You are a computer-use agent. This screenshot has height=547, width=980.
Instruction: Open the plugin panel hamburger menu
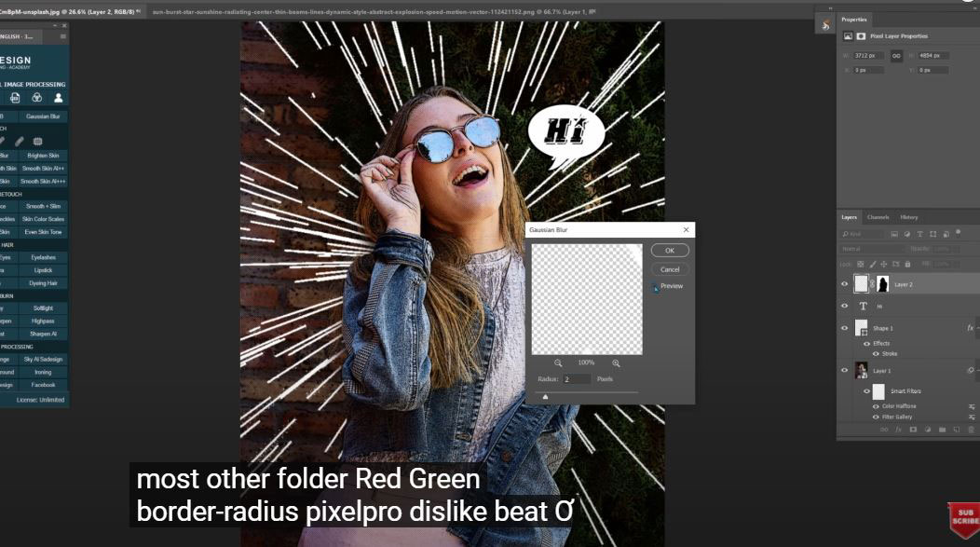(x=62, y=36)
